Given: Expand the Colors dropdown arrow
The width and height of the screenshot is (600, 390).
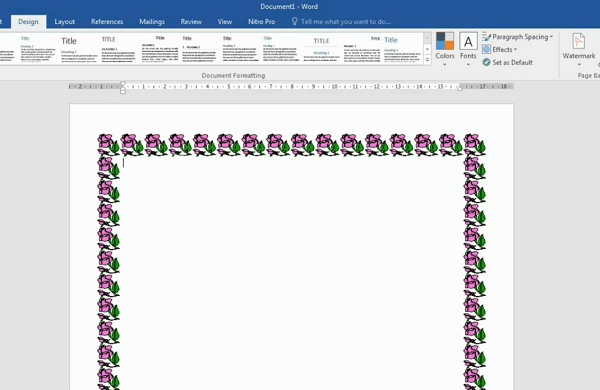Looking at the screenshot, I should [445, 64].
